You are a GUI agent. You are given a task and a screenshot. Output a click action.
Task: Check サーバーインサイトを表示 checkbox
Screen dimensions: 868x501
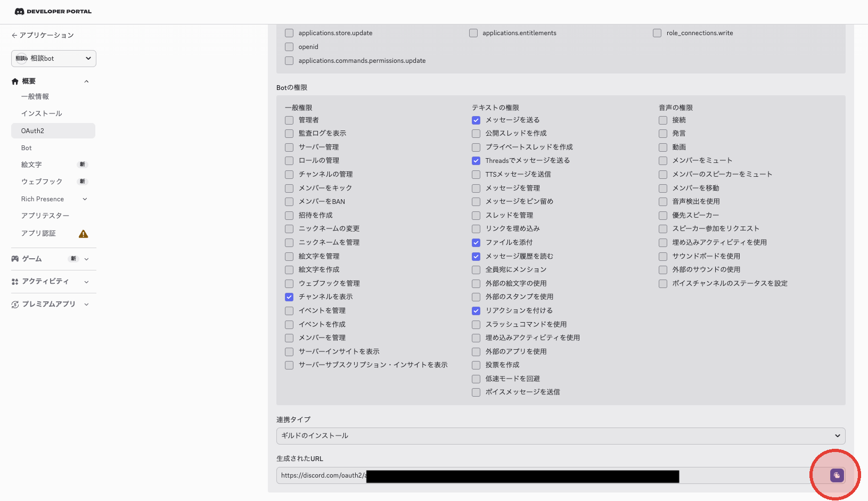(289, 352)
